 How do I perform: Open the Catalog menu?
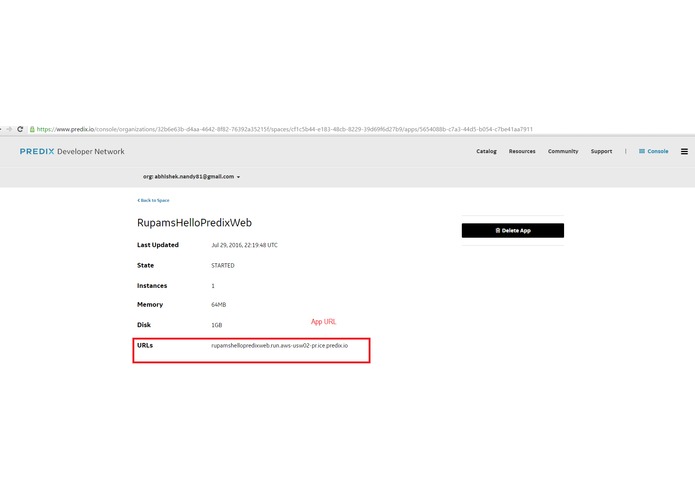486,151
